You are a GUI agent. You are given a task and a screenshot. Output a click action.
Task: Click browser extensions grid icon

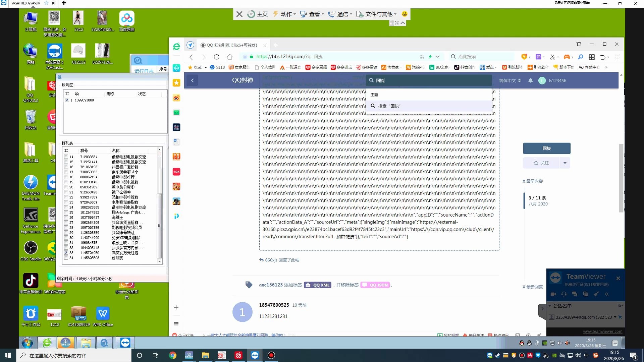(x=592, y=57)
